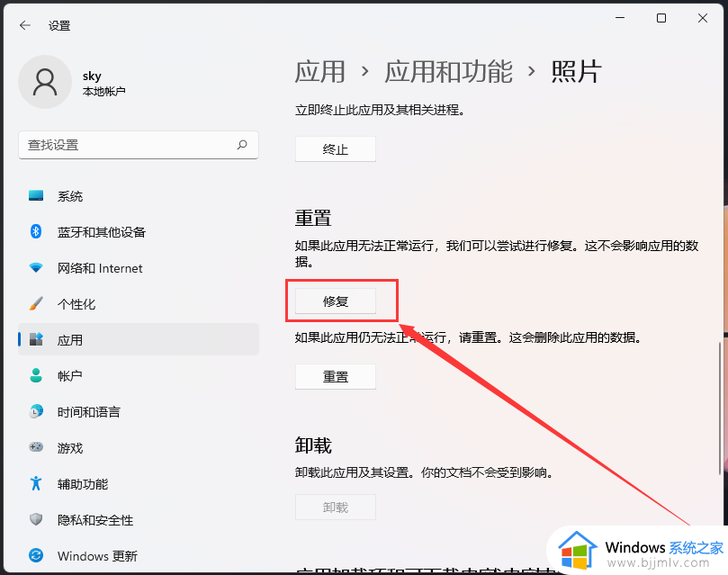Click the person icon for 帐户
728x575 pixels.
36,375
